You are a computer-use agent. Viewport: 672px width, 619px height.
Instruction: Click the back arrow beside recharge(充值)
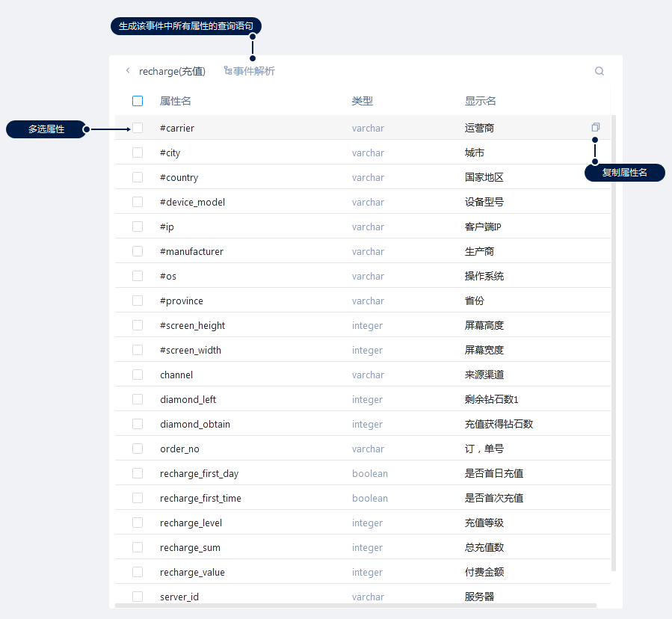coord(128,71)
